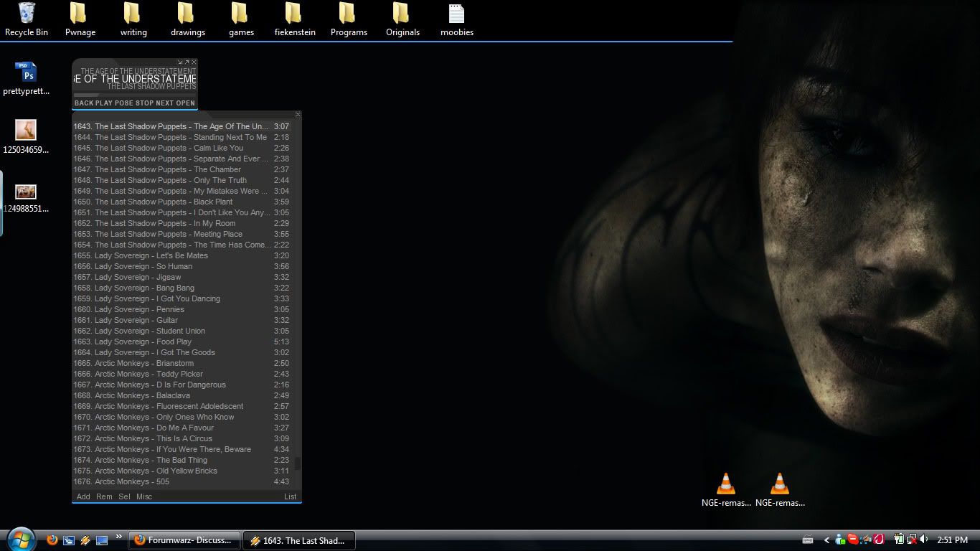
Task: Select track 1668 Balaclava
Action: point(181,395)
